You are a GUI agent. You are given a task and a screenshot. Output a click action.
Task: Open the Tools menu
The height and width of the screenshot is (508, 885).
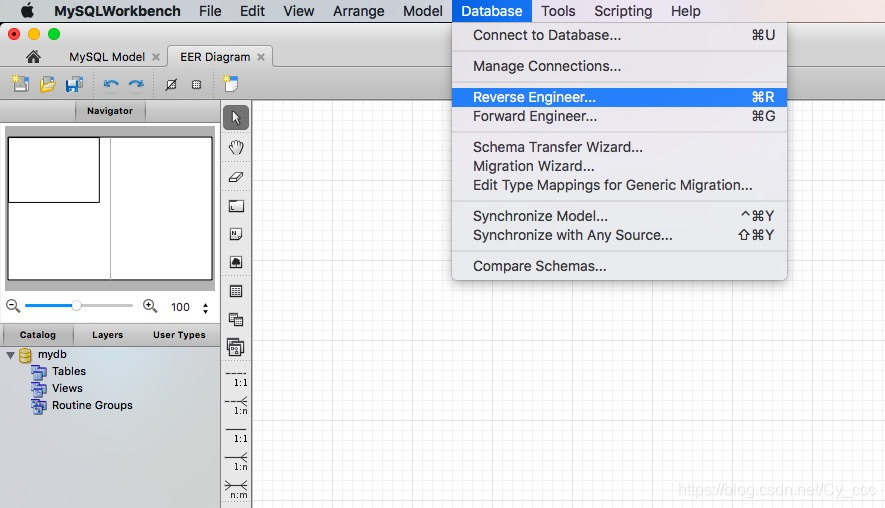click(558, 11)
